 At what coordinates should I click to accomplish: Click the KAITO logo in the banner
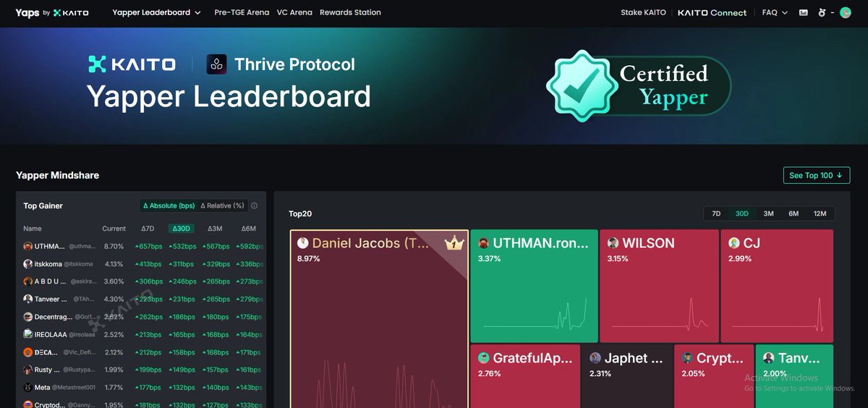pos(132,64)
